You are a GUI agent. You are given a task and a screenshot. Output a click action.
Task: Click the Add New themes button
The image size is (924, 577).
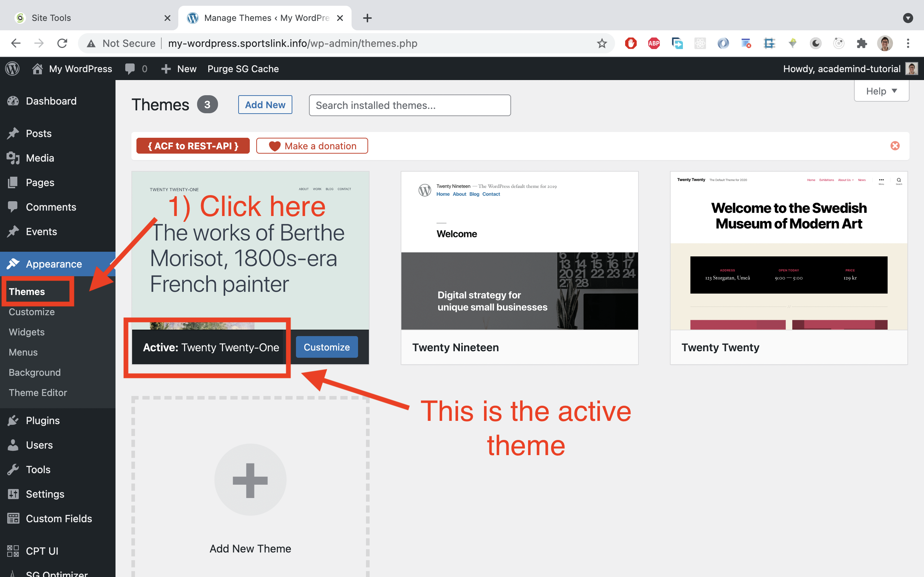pyautogui.click(x=265, y=105)
